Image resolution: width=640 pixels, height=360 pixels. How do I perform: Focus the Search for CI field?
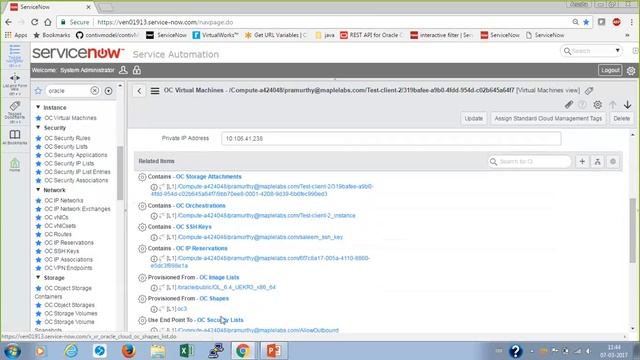click(529, 162)
